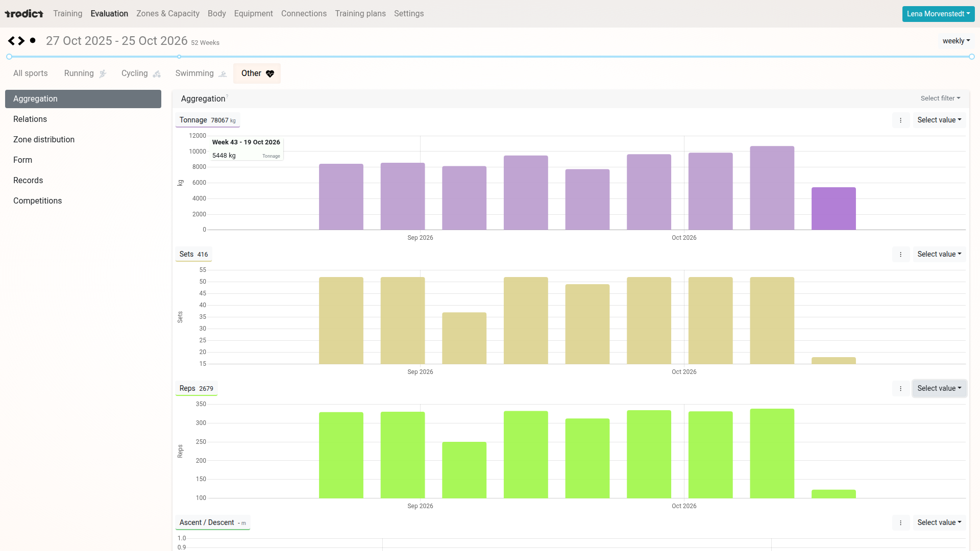Open Ascent / Descent Select value dropdown
This screenshot has height=551, width=980.
[x=939, y=523]
